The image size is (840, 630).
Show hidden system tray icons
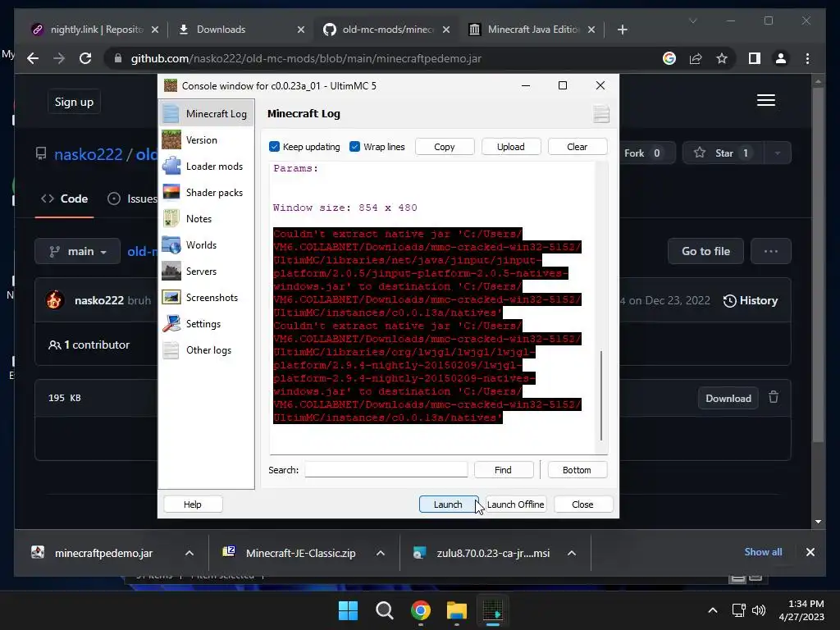click(x=713, y=610)
